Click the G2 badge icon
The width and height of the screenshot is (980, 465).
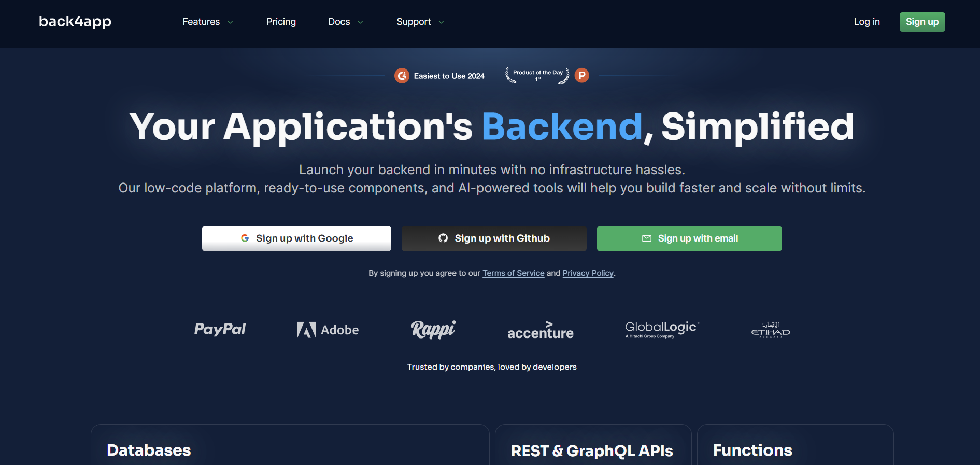click(402, 76)
